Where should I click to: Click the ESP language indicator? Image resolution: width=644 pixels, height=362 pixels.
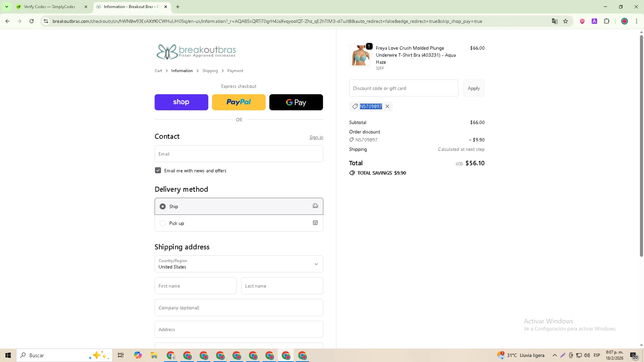click(x=597, y=355)
